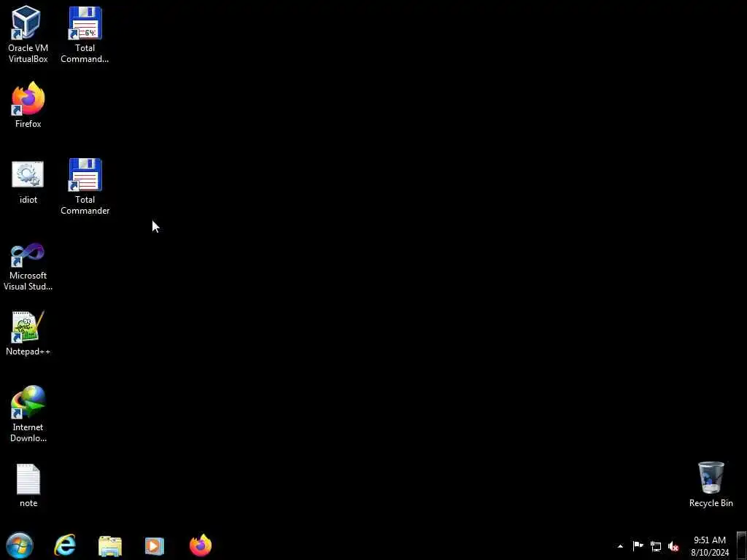747x560 pixels.
Task: Click the muted volume tray icon
Action: click(x=673, y=546)
